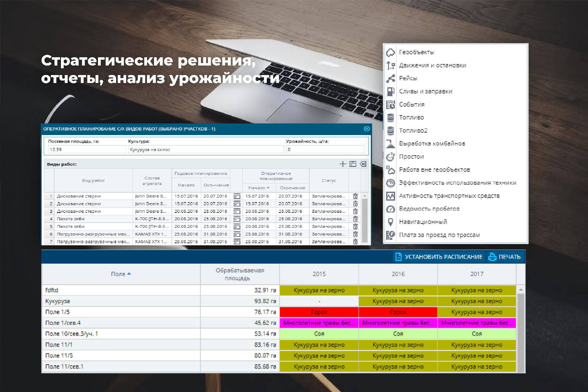Delete the first Дискование стерни row
Image resolution: width=588 pixels, height=392 pixels.
(x=355, y=196)
